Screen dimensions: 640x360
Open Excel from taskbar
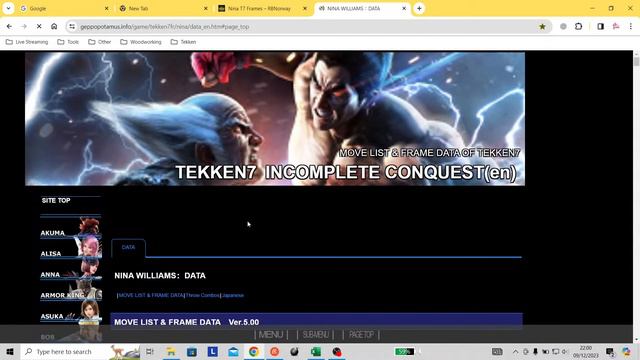click(316, 351)
